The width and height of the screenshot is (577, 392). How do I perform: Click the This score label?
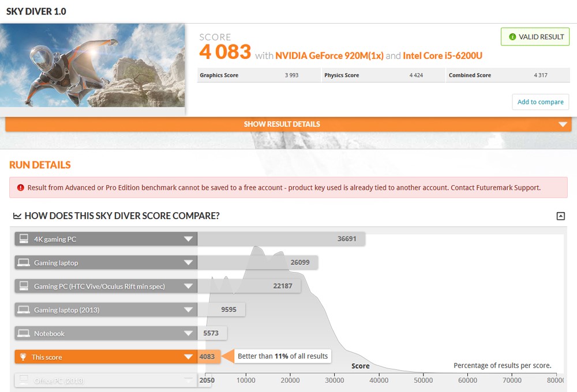pos(47,357)
